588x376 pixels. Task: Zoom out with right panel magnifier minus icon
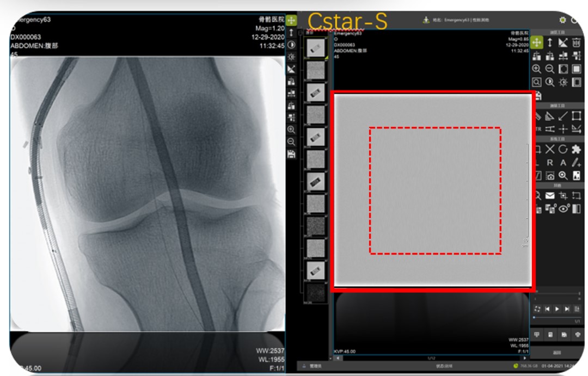coord(550,69)
